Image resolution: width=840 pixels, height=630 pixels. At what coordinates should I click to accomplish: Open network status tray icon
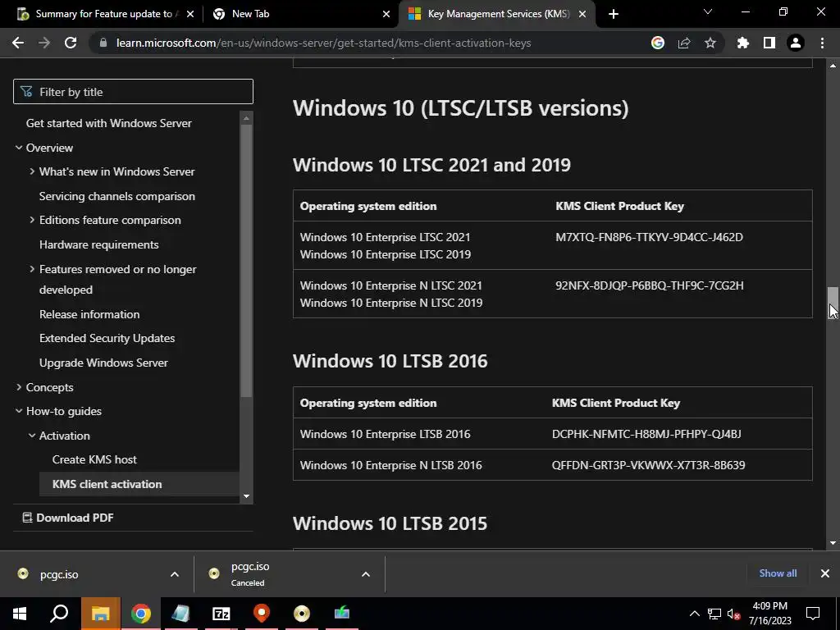pos(714,614)
